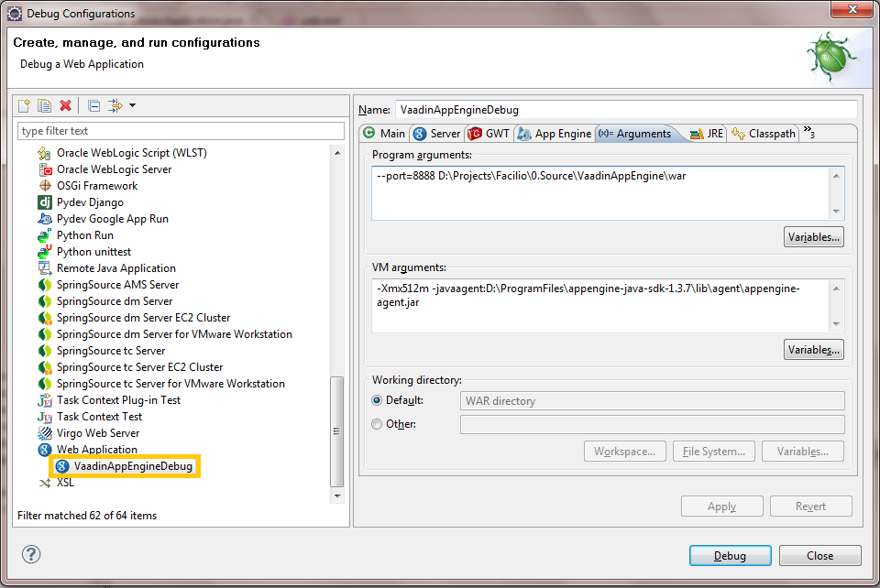Delete selected launch configuration via red X
This screenshot has height=588, width=880.
(65, 106)
